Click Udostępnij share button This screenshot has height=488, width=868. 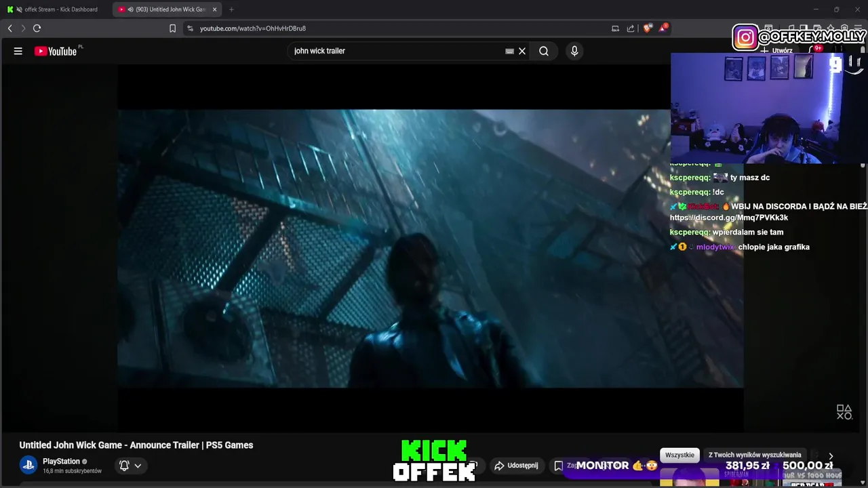(x=517, y=466)
